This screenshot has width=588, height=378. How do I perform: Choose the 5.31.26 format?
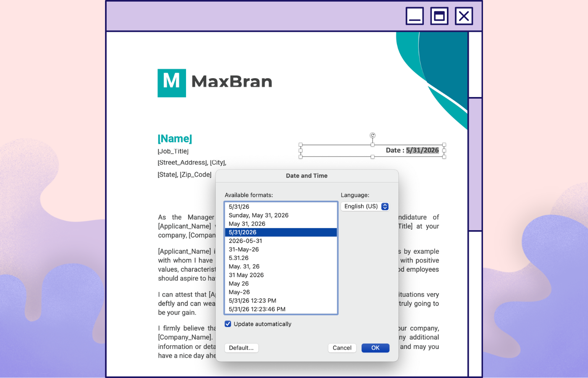coord(281,258)
